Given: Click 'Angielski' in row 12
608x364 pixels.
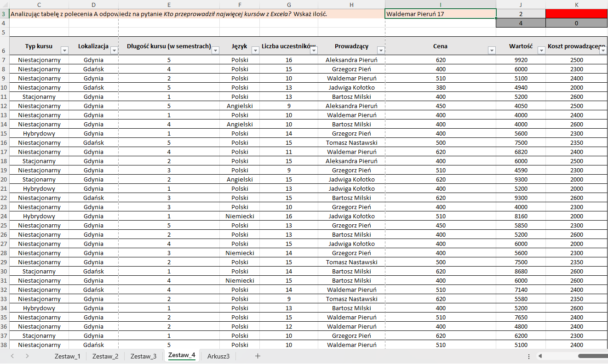Looking at the screenshot, I should (x=240, y=106).
